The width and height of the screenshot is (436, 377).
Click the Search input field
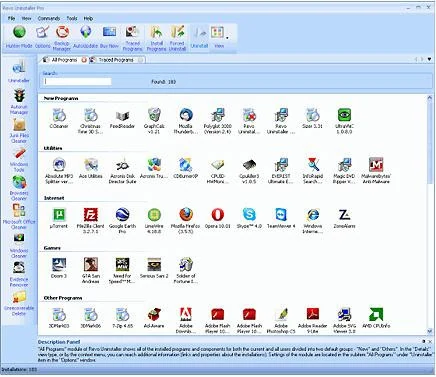click(78, 82)
